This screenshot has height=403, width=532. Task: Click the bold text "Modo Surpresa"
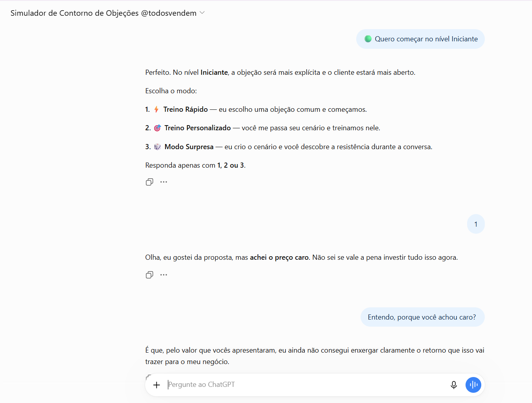point(189,147)
